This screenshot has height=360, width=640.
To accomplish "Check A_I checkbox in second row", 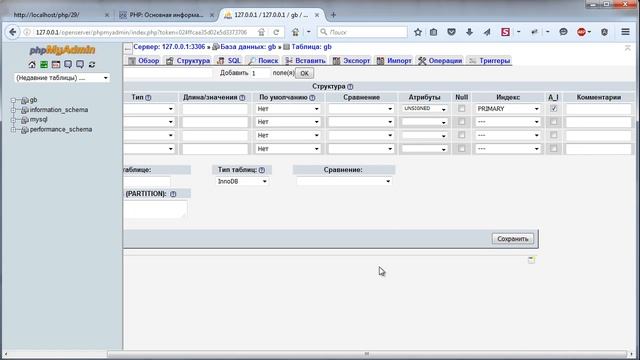I will (x=553, y=122).
